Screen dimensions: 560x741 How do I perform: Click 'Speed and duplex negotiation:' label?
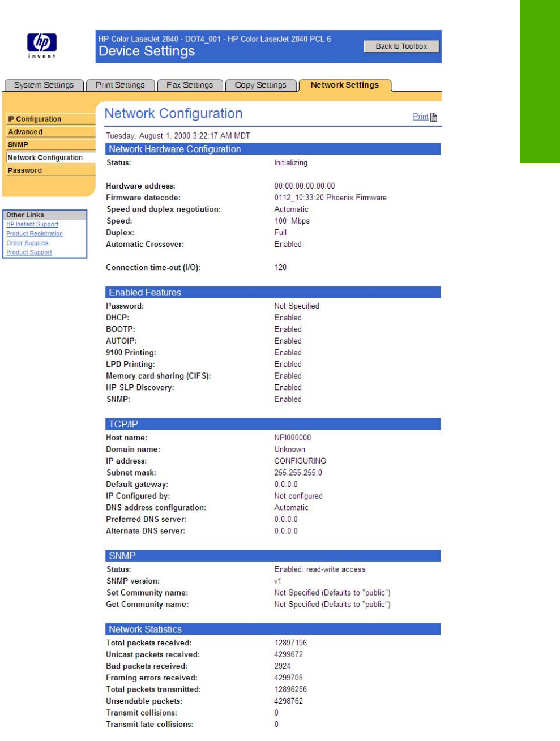(163, 209)
